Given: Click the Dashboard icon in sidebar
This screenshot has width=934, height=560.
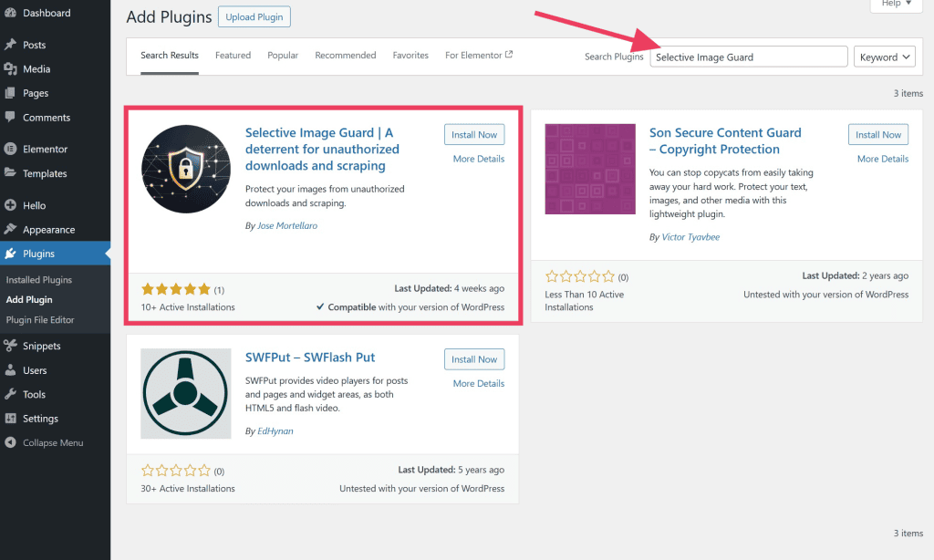Looking at the screenshot, I should tap(10, 14).
